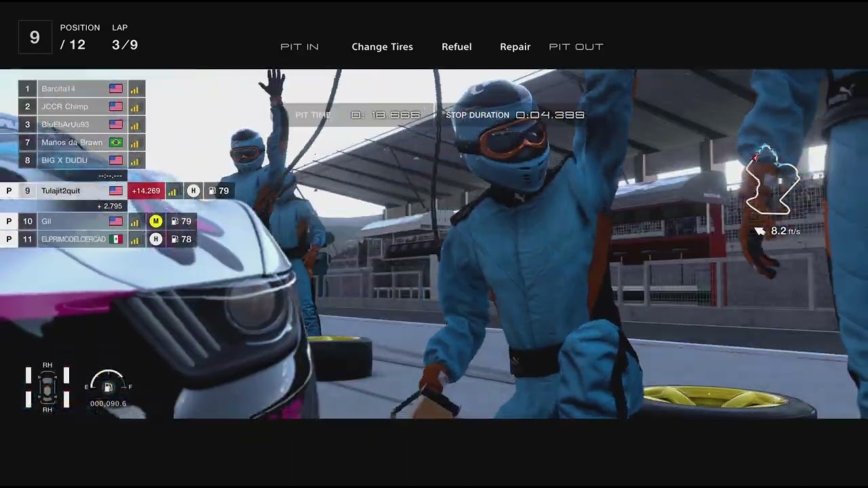Click the hard tire H icon for Tulajit2quit

pos(193,191)
